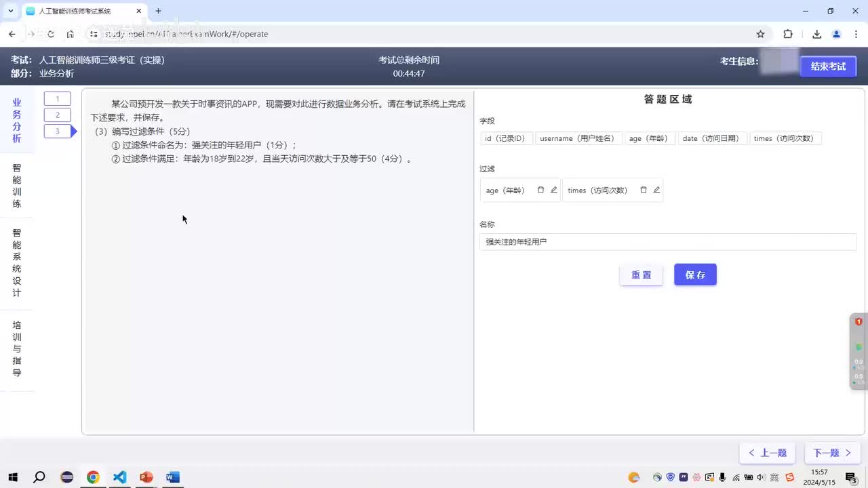
Task: Open question number 2
Action: click(58, 115)
